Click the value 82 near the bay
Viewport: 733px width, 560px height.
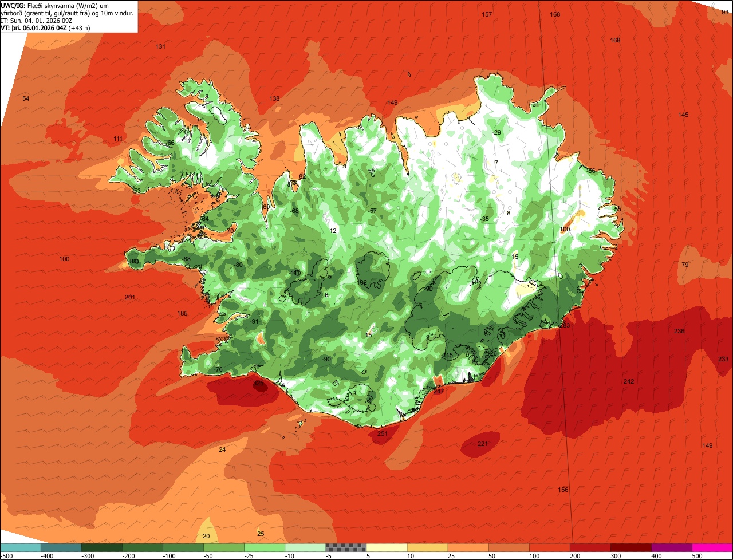click(302, 176)
